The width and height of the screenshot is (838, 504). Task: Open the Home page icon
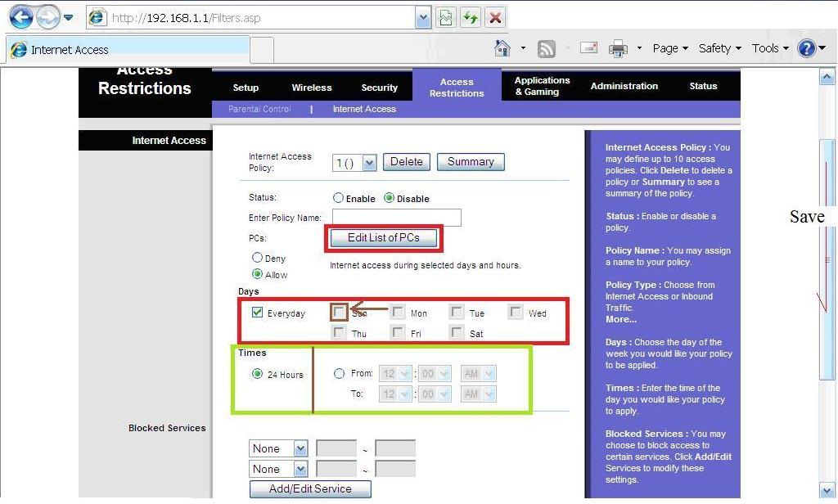tap(502, 48)
